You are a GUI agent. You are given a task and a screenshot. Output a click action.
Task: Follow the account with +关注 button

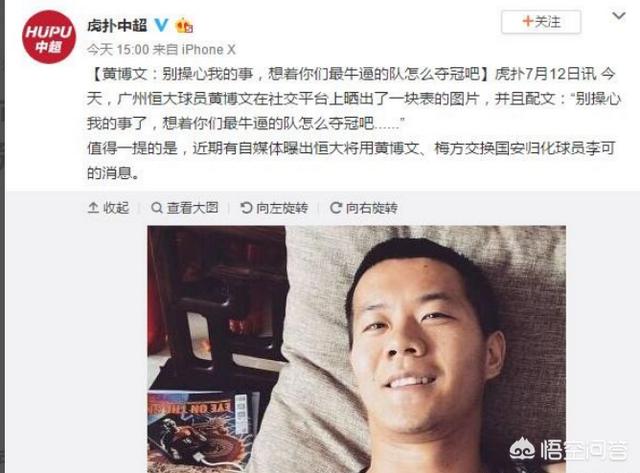pos(541,21)
